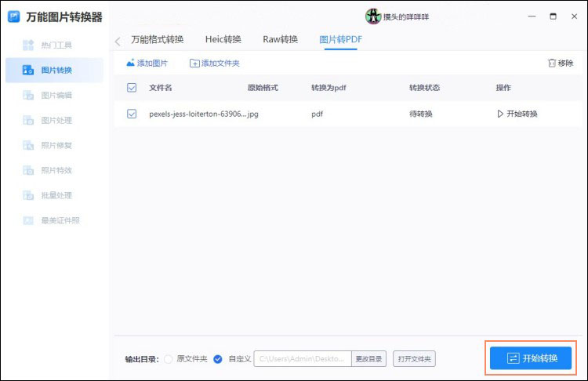Click the 待转换 status cell
The image size is (588, 381).
coord(421,114)
